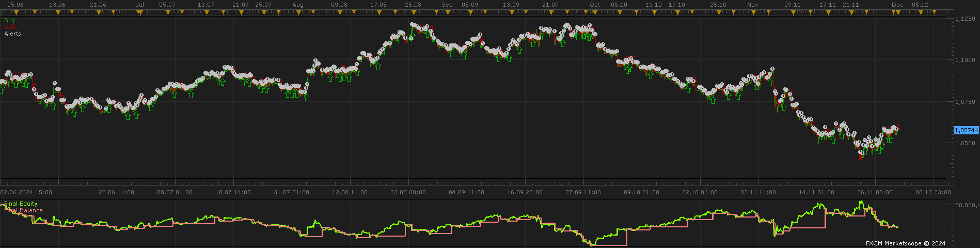Click the 25.06 14:00 time label
Viewport: 980px width, 248px height.
[116, 192]
